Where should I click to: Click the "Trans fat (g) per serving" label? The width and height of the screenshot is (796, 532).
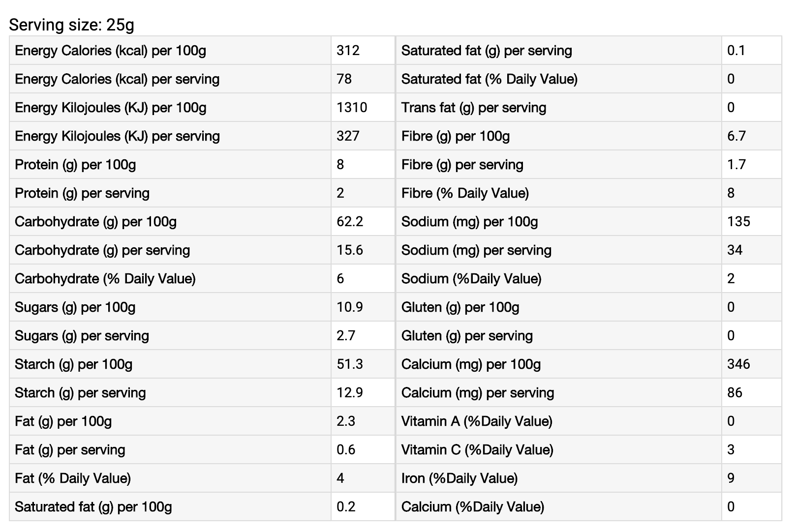(x=474, y=107)
